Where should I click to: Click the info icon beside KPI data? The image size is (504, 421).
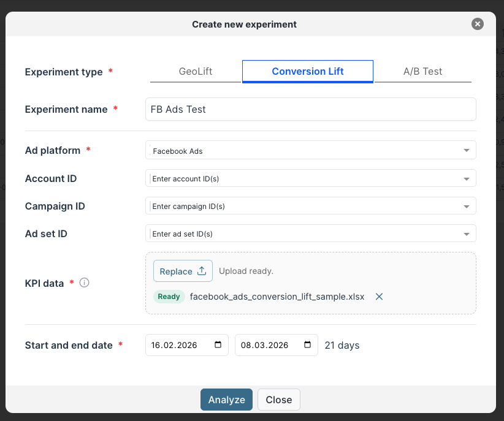click(85, 283)
